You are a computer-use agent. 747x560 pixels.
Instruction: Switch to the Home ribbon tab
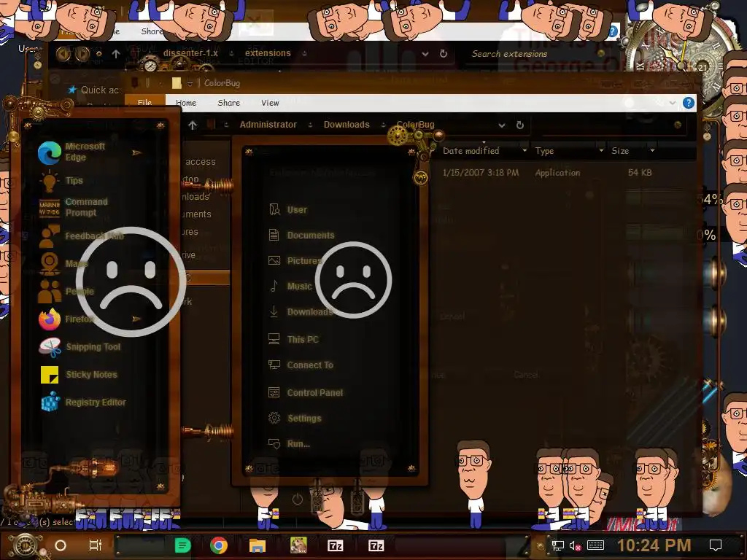186,103
